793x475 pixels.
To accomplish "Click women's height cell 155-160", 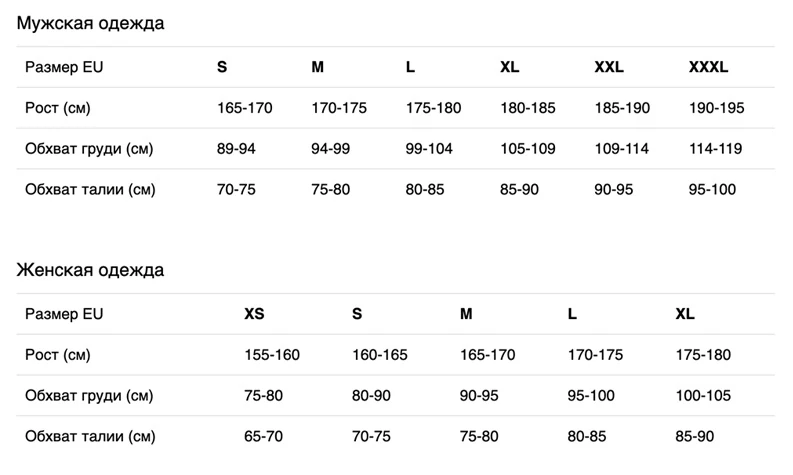I will point(272,355).
